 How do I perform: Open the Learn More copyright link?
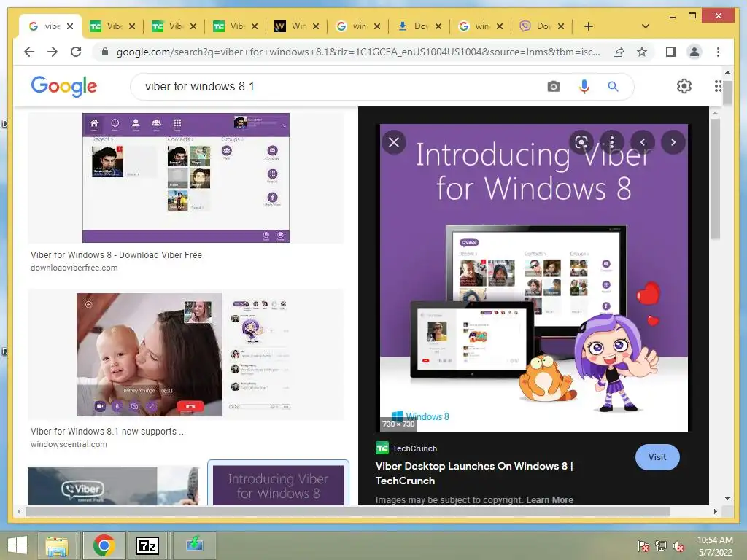[x=549, y=500]
